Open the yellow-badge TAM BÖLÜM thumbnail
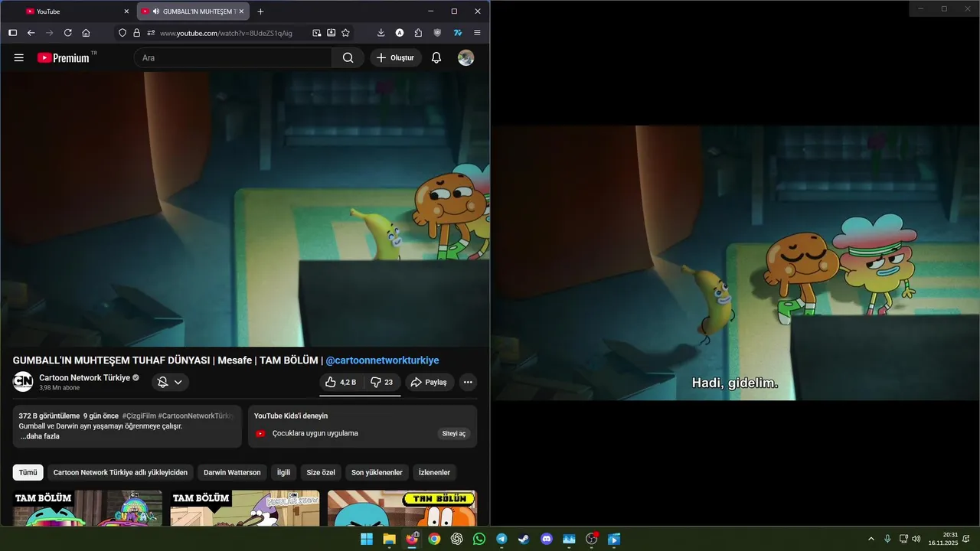The width and height of the screenshot is (980, 551). 402,508
